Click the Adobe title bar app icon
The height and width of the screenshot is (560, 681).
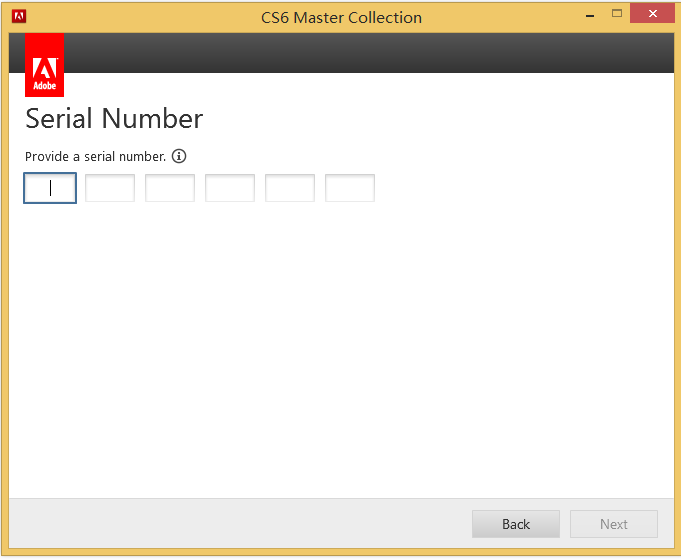[x=19, y=17]
